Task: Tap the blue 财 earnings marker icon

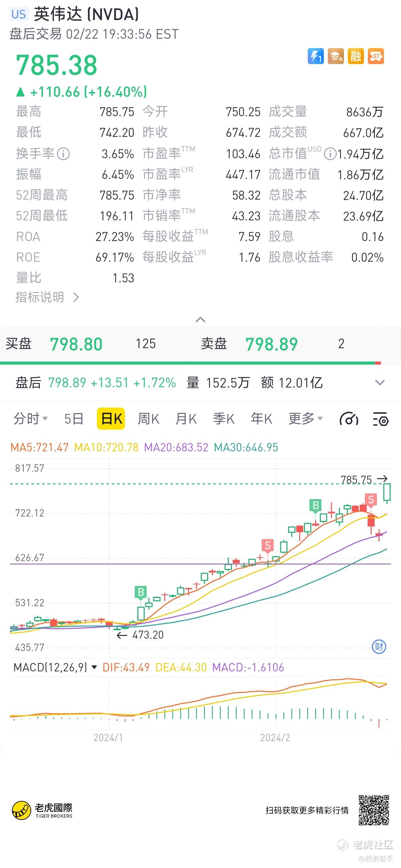Action: pyautogui.click(x=379, y=647)
